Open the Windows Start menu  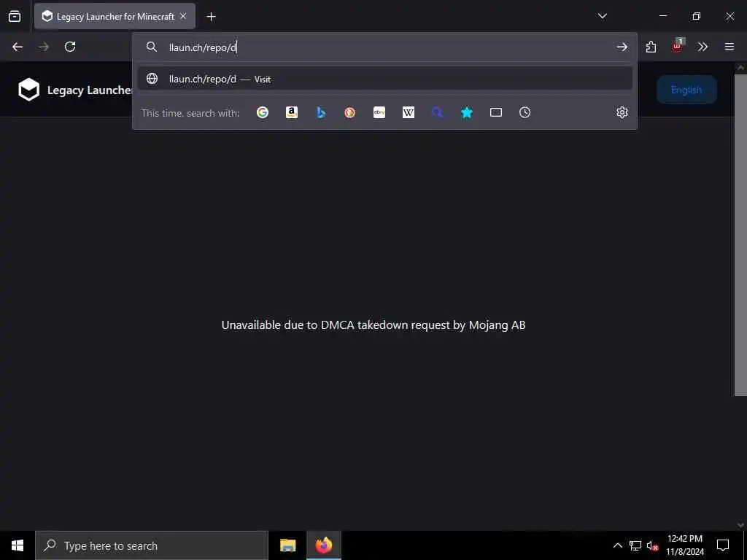[x=18, y=545]
